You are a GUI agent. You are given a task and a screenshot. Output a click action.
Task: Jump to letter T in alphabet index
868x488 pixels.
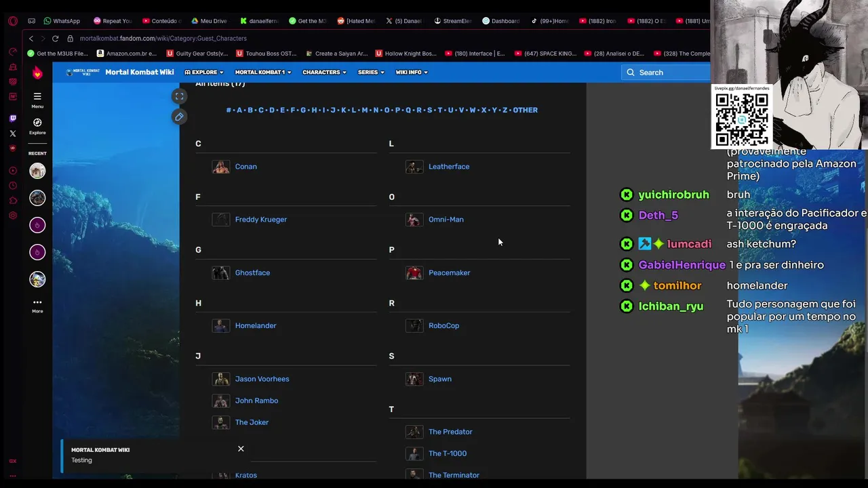tap(439, 110)
